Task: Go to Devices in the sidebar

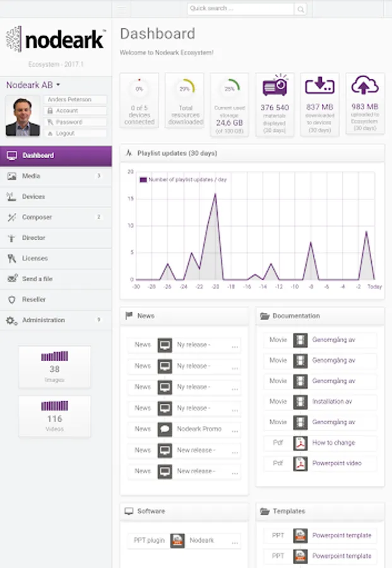Action: [56, 197]
